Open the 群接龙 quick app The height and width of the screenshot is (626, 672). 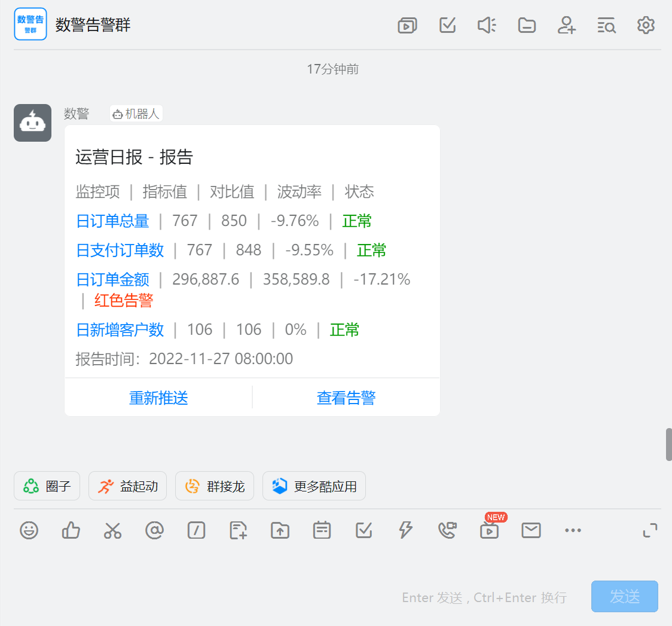214,485
